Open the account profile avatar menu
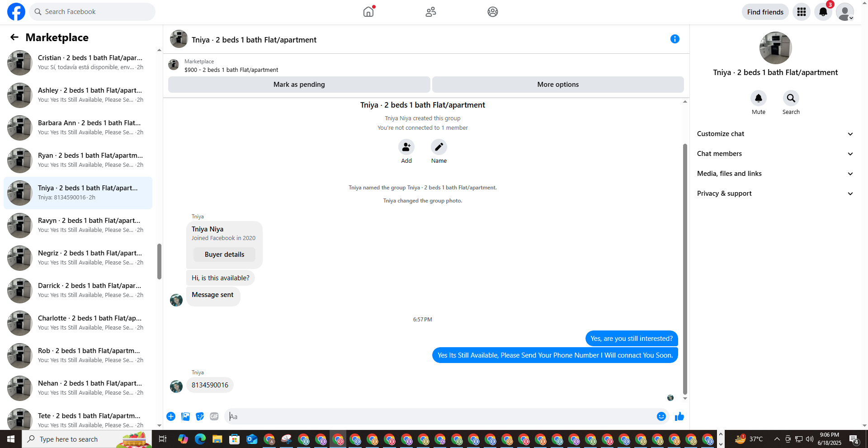 [x=844, y=12]
